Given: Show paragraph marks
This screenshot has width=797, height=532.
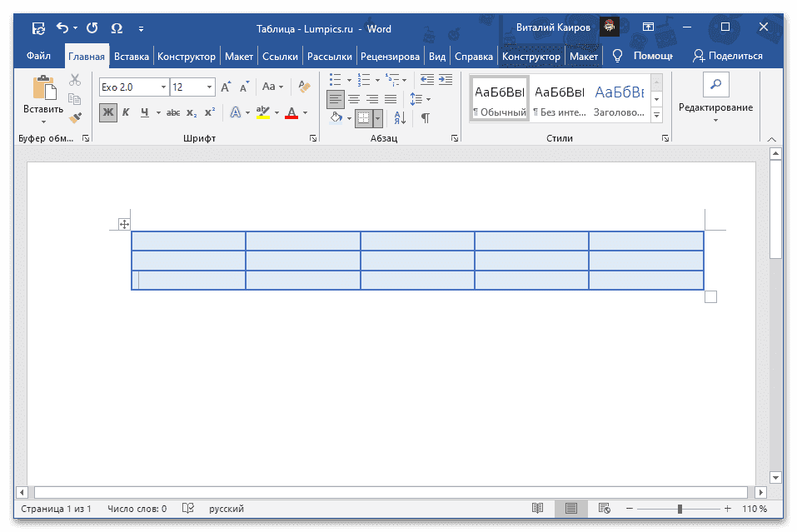Looking at the screenshot, I should pos(426,117).
